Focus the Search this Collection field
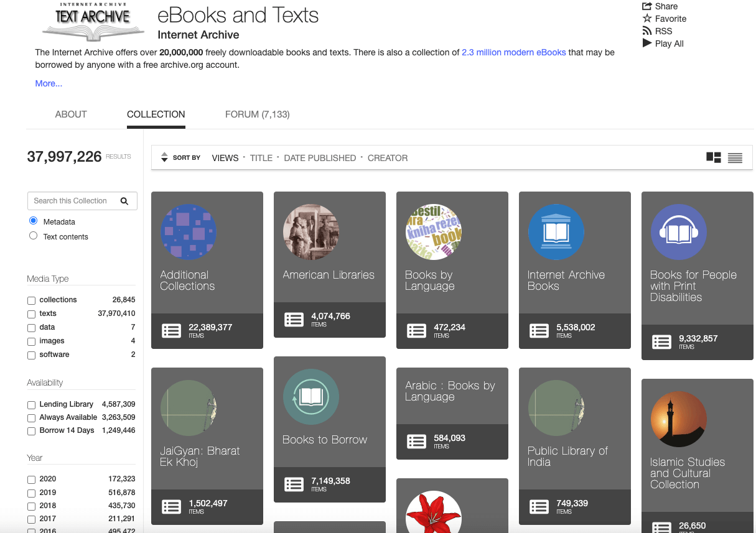756x533 pixels. coord(82,201)
